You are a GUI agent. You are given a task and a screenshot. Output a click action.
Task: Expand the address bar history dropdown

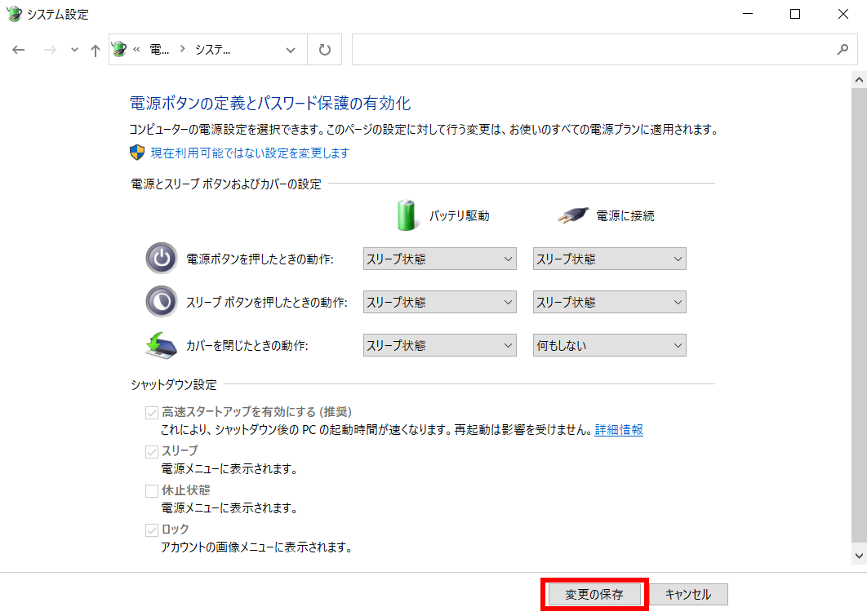click(291, 50)
